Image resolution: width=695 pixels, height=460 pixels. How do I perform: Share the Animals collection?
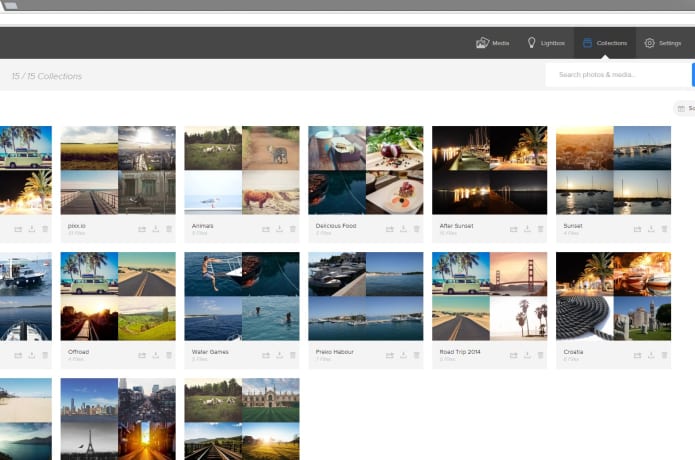click(266, 229)
